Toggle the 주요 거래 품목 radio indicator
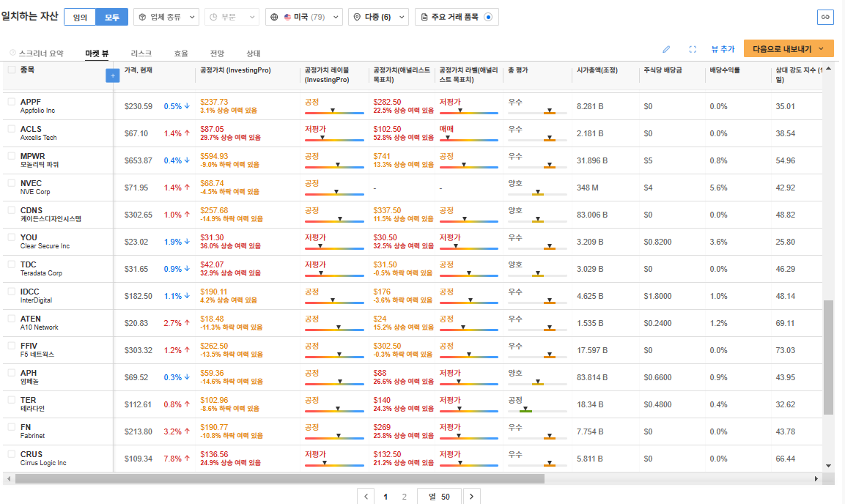 (487, 18)
